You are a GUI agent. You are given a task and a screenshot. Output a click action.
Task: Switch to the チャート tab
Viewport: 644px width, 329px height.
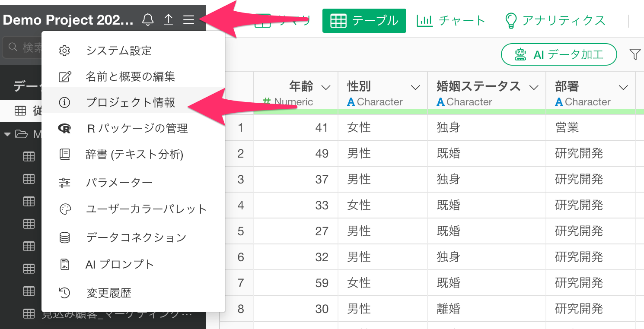[451, 20]
